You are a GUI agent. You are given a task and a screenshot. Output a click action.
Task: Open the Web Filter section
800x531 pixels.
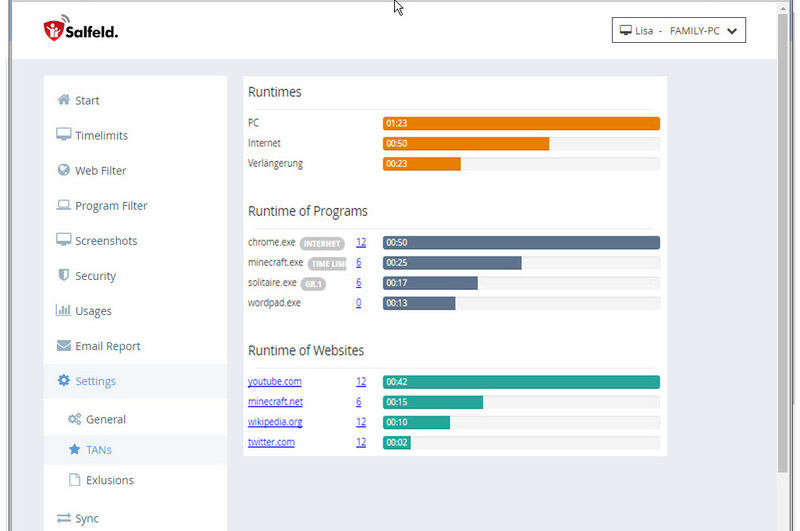pos(135,170)
